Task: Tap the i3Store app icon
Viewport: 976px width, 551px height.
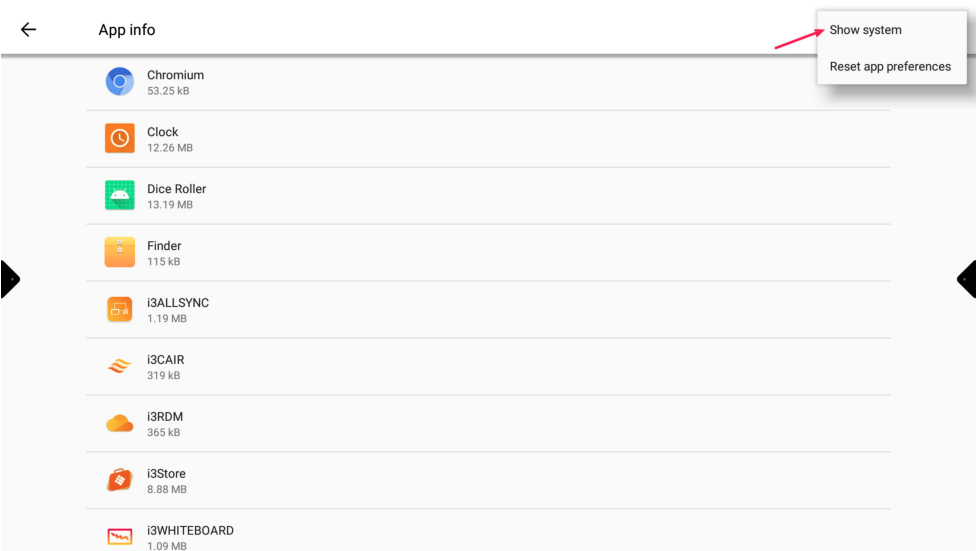Action: coord(120,481)
